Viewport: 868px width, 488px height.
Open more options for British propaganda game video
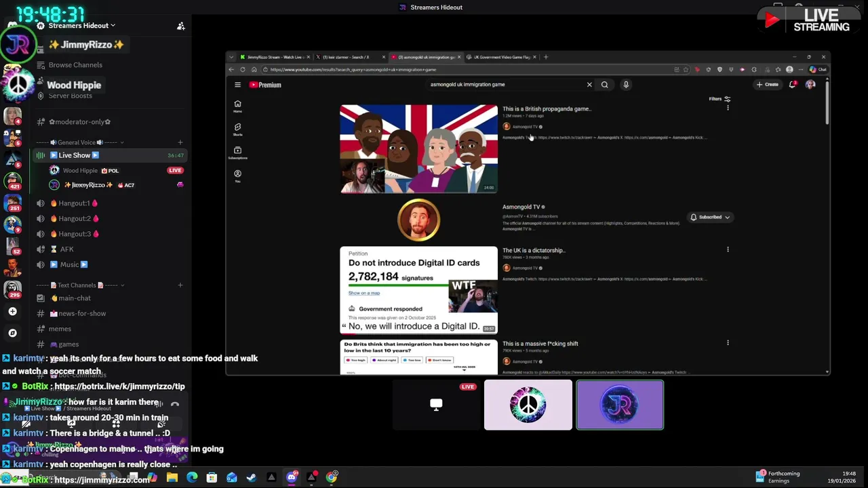click(x=728, y=108)
